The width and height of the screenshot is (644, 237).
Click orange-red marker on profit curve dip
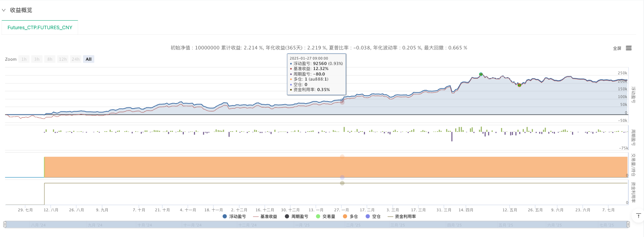519,85
